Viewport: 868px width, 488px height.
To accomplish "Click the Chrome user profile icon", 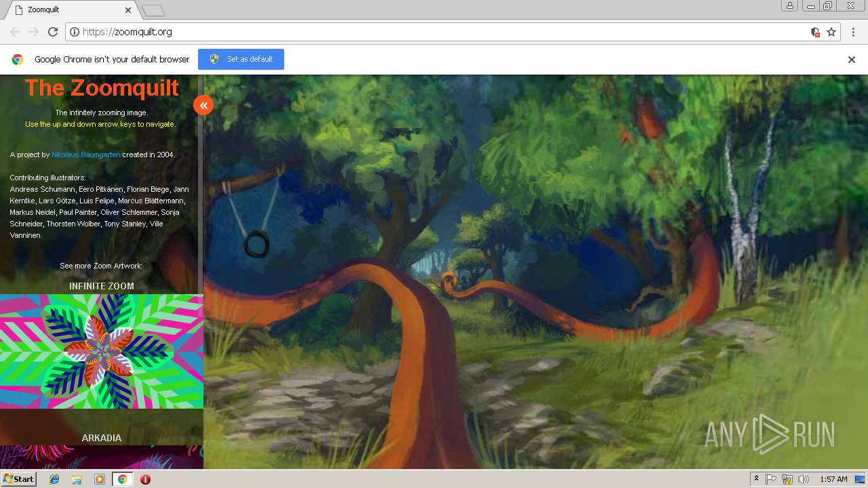I will tap(790, 6).
